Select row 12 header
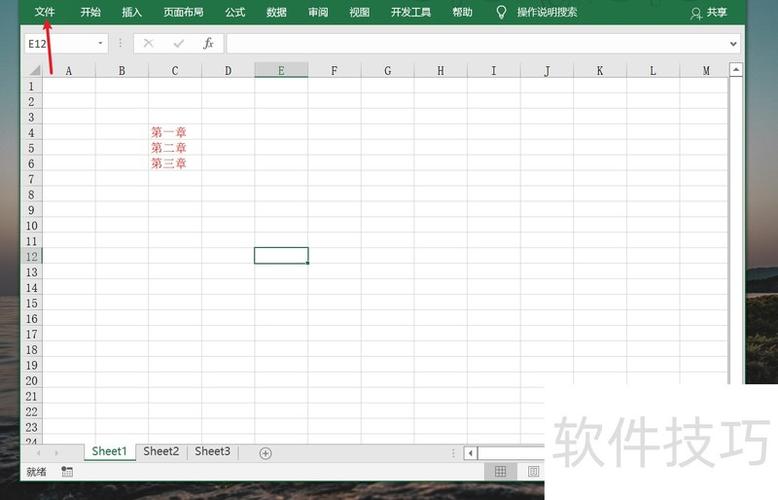Viewport: 778px width, 500px height. click(x=32, y=257)
